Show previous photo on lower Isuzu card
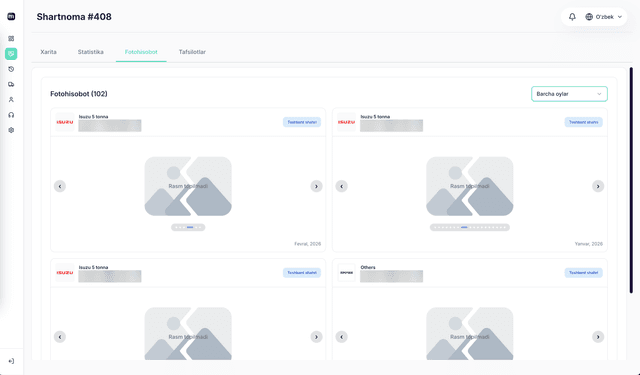The width and height of the screenshot is (640, 375). point(60,337)
